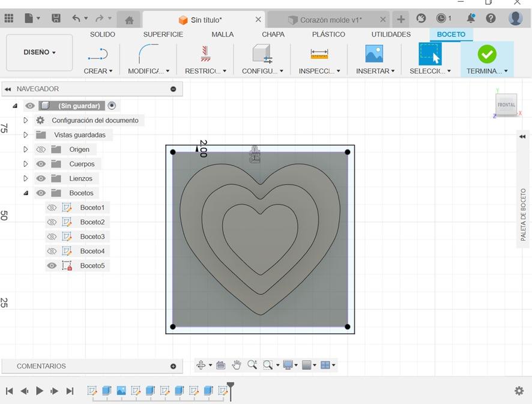This screenshot has height=404, width=532.
Task: Open timeline settings gear
Action: pyautogui.click(x=519, y=391)
